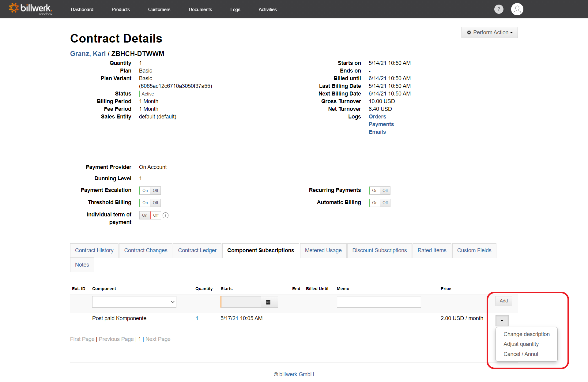Switch to the Contract History tab
The height and width of the screenshot is (382, 588).
[94, 250]
